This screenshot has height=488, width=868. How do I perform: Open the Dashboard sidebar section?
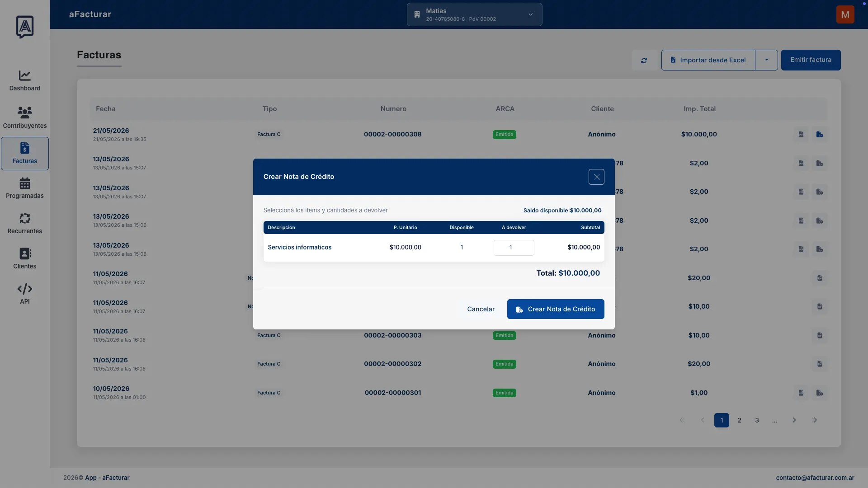(25, 81)
